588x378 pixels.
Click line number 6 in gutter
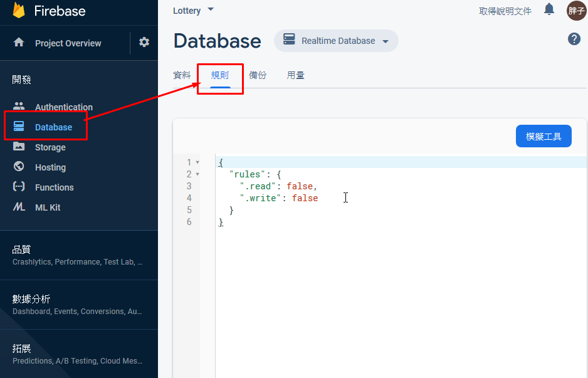pyautogui.click(x=189, y=222)
